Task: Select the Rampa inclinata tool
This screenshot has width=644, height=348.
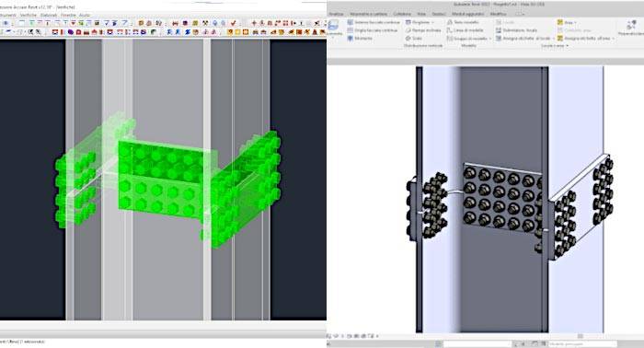Action: point(422,30)
